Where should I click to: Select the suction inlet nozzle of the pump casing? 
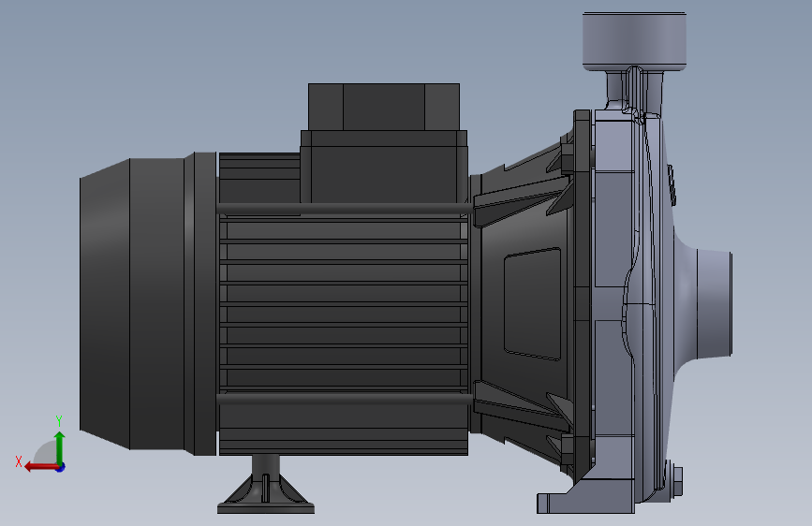[x=714, y=303]
